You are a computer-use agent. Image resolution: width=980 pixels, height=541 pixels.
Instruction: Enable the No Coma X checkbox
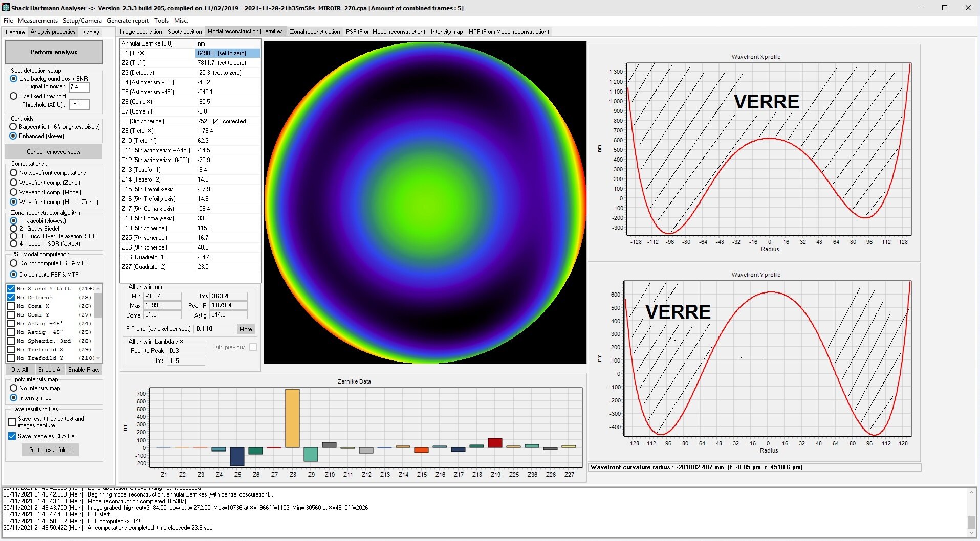[11, 306]
